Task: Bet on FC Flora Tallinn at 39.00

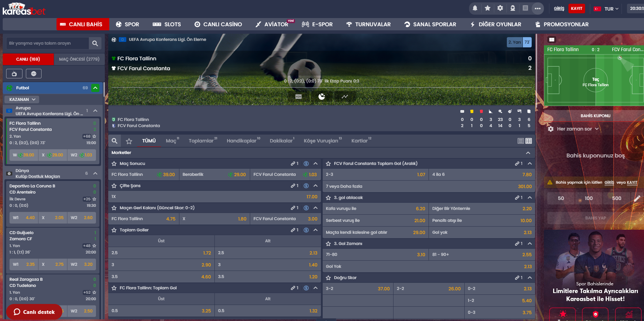Action: click(x=143, y=174)
